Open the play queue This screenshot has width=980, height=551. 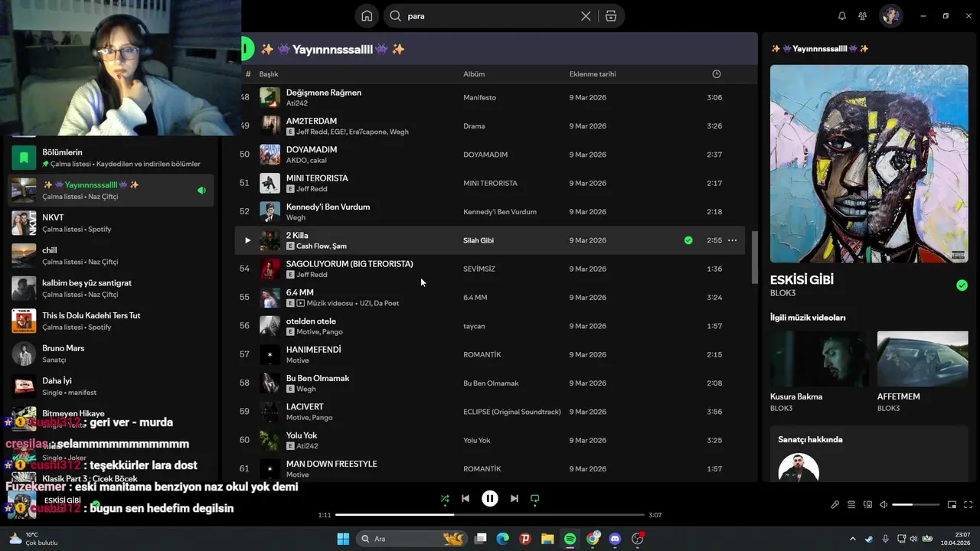tap(851, 505)
